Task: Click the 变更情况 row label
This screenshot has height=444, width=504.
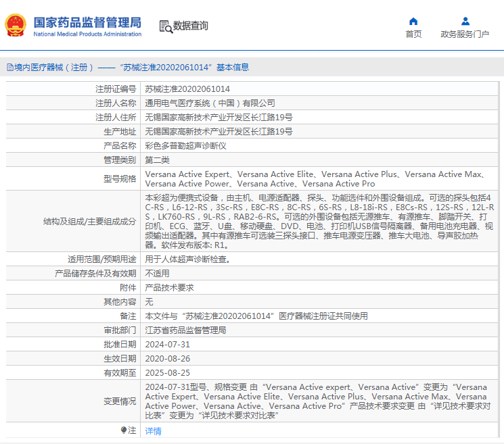Action: [x=120, y=401]
